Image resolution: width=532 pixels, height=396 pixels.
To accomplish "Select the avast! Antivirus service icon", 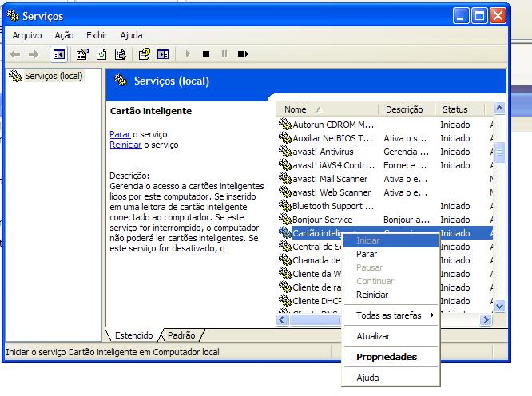I will tap(284, 152).
